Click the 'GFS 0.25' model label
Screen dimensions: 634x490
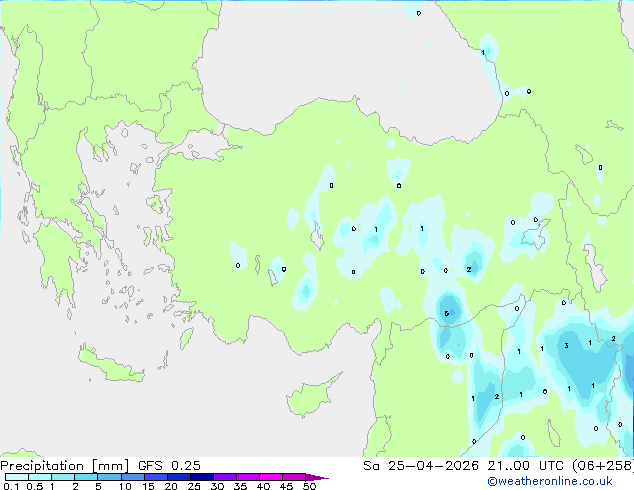169,466
